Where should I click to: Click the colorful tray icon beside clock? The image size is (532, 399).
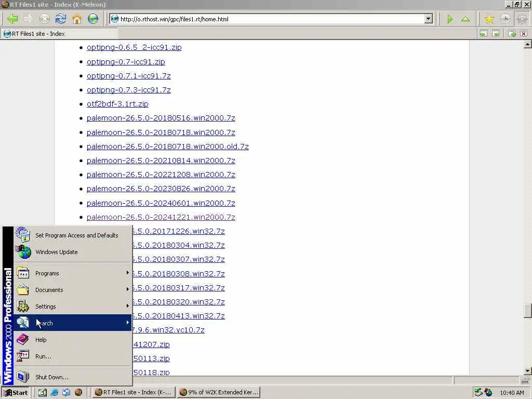[488, 392]
